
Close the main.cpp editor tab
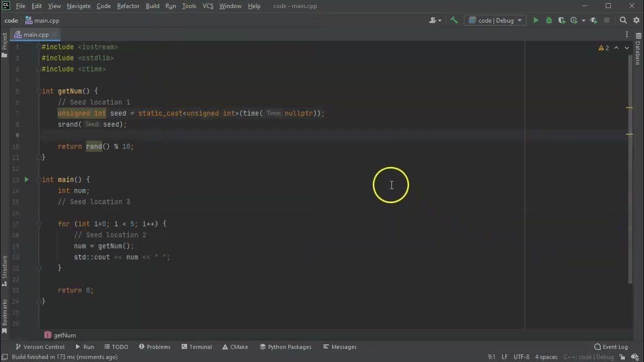(53, 35)
